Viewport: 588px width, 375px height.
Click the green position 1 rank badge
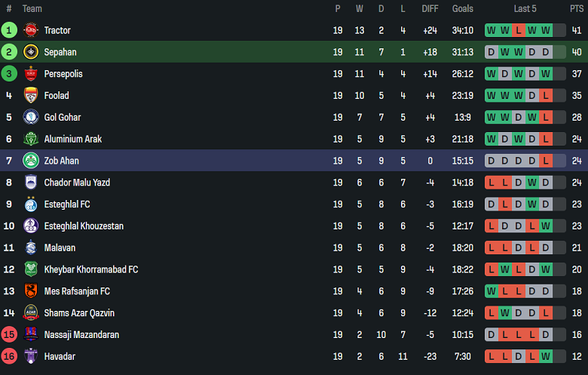point(9,30)
